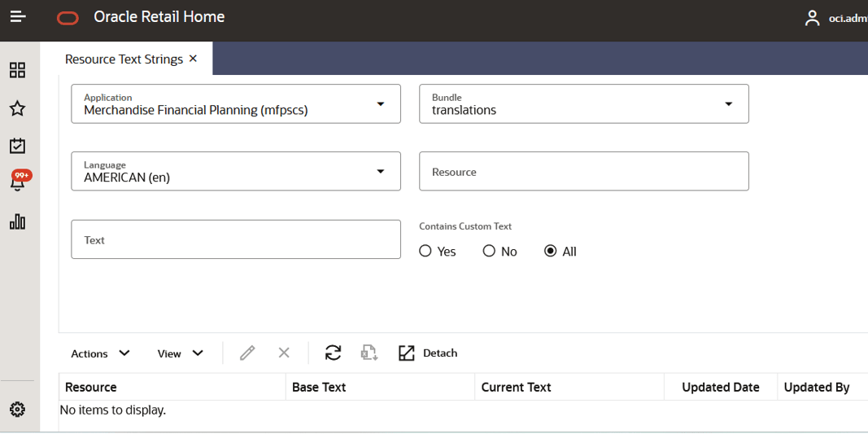
Task: Focus the Text input field
Action: (x=236, y=239)
